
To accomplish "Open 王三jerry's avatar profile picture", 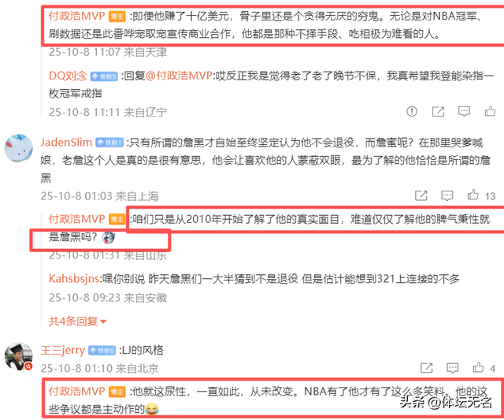I will point(19,356).
